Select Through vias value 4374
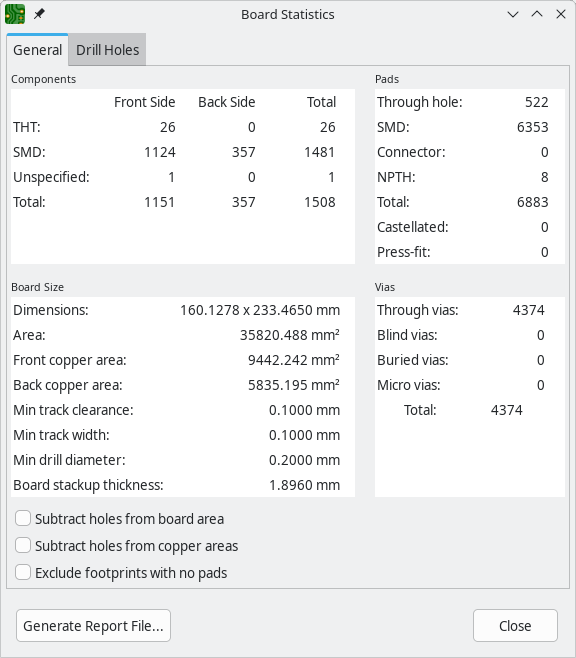 [529, 310]
